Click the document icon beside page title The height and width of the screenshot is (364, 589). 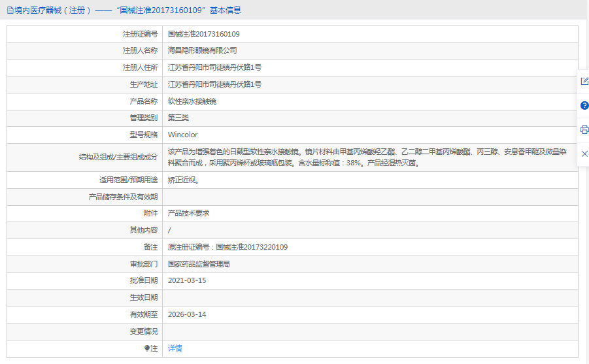point(10,10)
